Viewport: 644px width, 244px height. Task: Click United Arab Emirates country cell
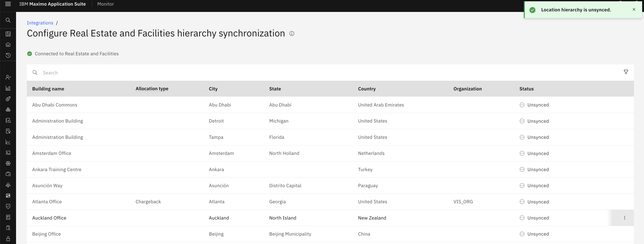[x=381, y=105]
